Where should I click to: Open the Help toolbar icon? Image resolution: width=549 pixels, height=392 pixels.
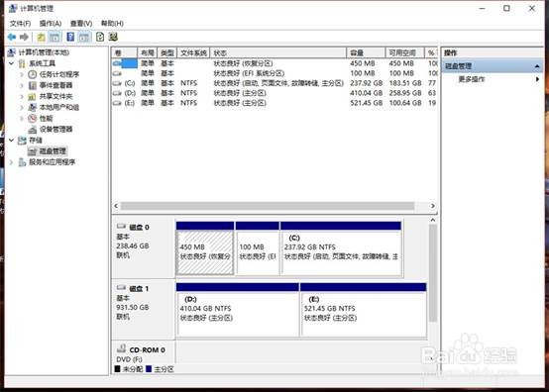point(70,37)
